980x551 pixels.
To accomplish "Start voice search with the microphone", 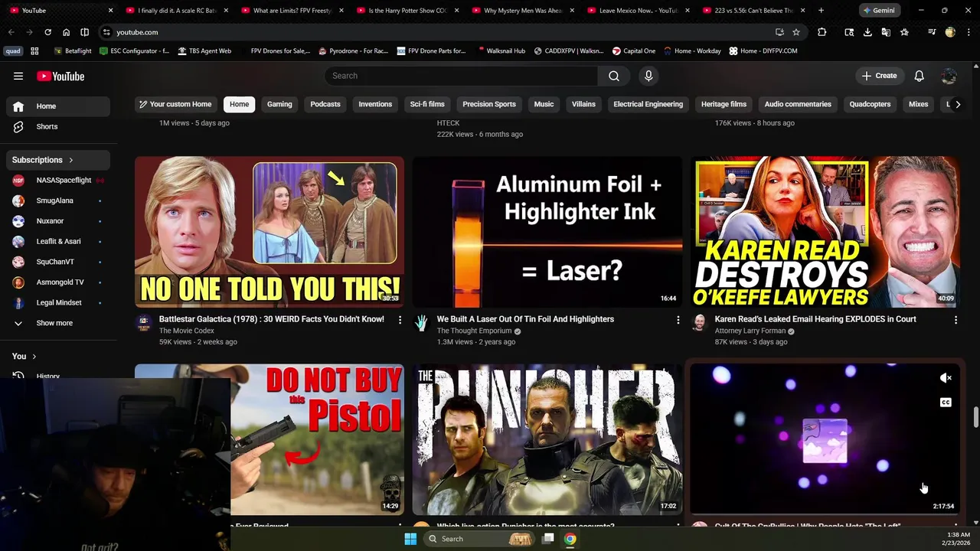I will (x=648, y=76).
